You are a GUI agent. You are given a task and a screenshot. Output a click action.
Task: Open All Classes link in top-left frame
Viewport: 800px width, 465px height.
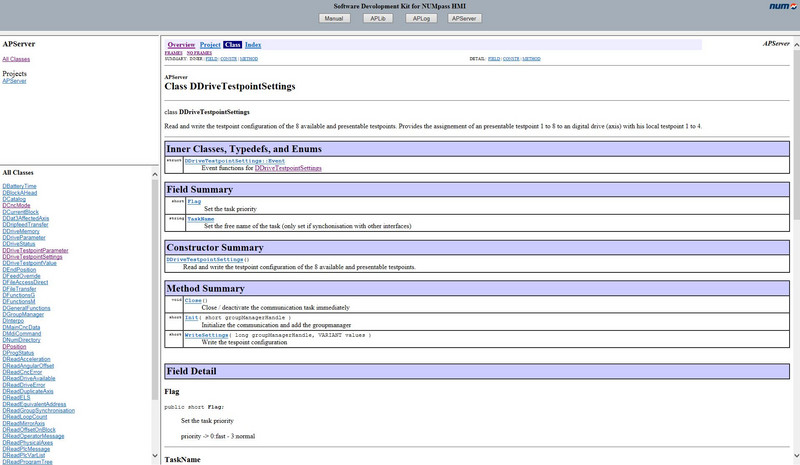(x=16, y=60)
